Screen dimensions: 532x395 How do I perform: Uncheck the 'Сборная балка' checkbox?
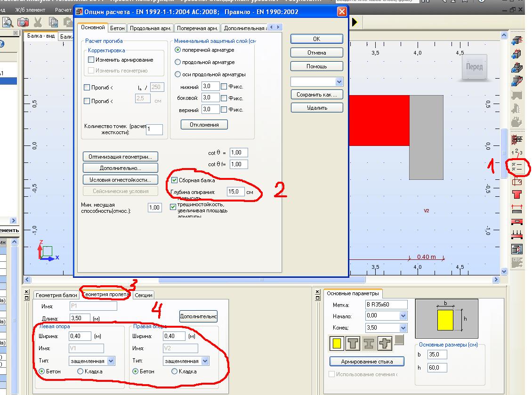tap(174, 180)
